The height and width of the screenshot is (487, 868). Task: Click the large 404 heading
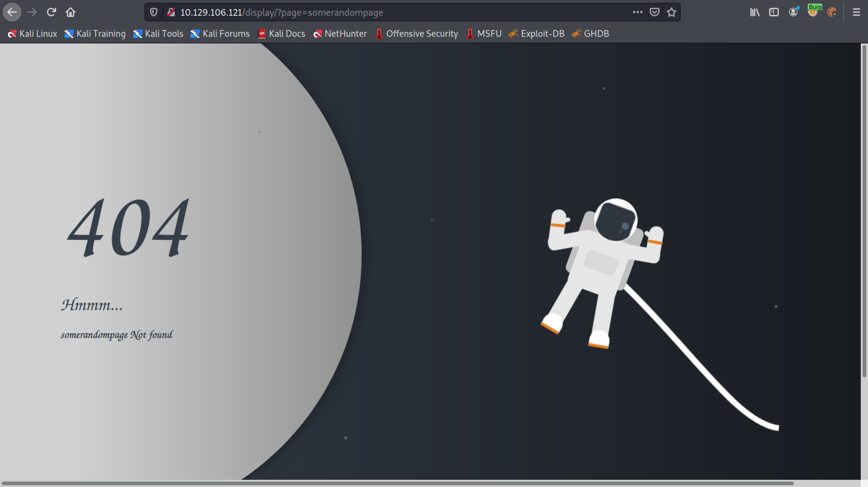[128, 227]
